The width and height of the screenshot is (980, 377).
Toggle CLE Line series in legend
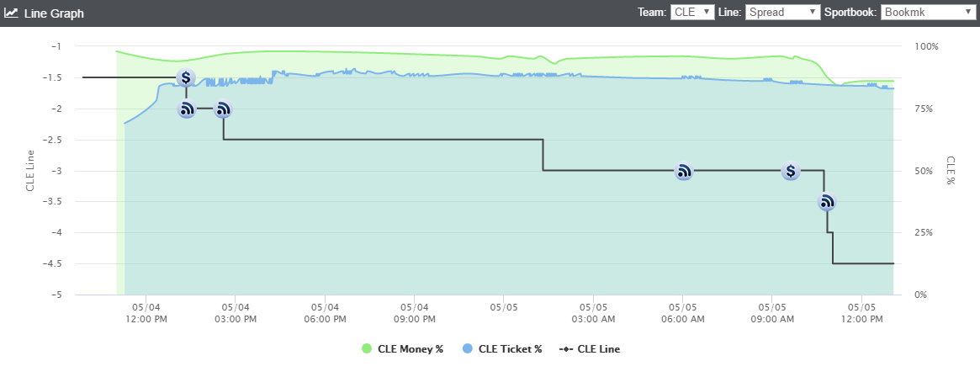pos(590,349)
